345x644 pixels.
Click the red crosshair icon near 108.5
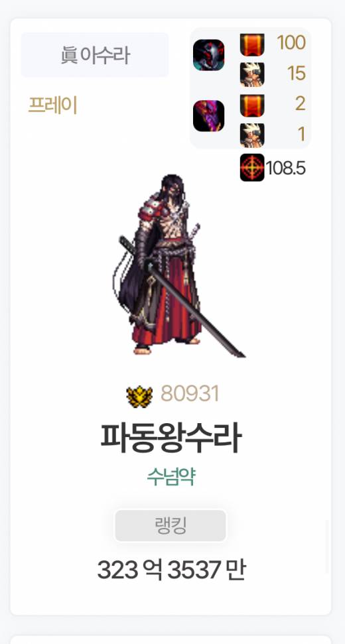(x=252, y=168)
